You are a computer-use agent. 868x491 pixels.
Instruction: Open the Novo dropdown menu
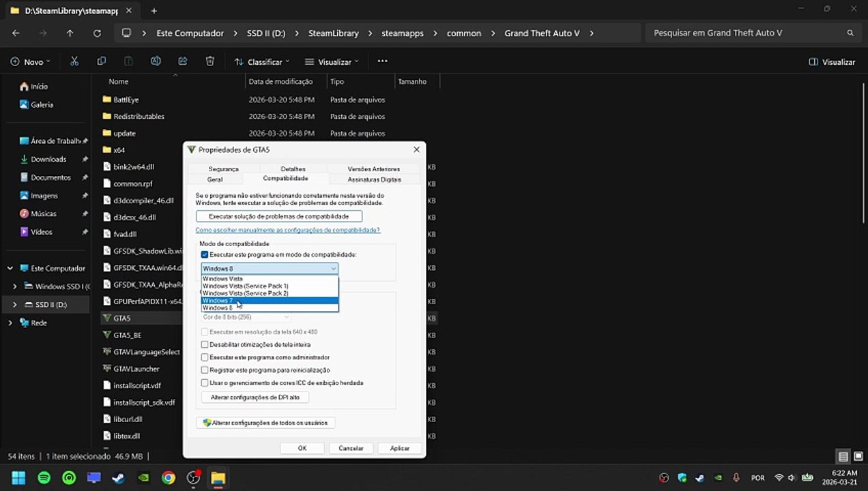[30, 61]
